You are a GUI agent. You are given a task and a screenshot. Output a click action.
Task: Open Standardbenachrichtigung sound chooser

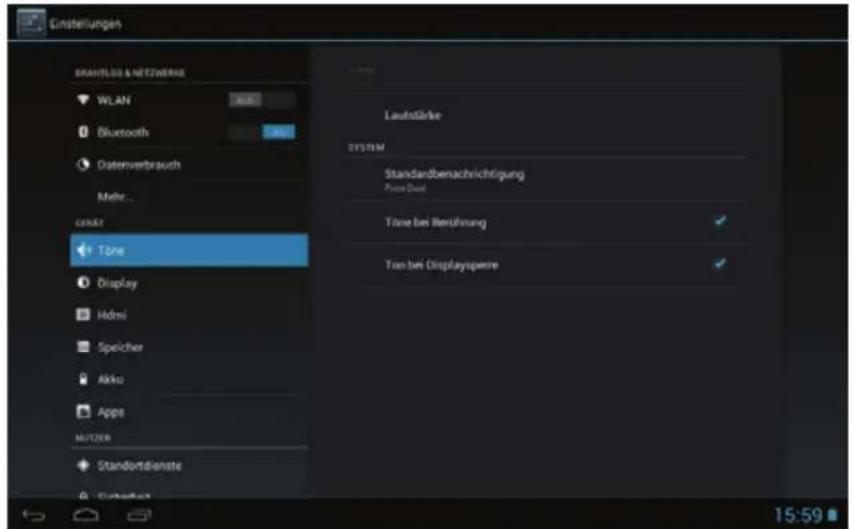click(x=547, y=179)
